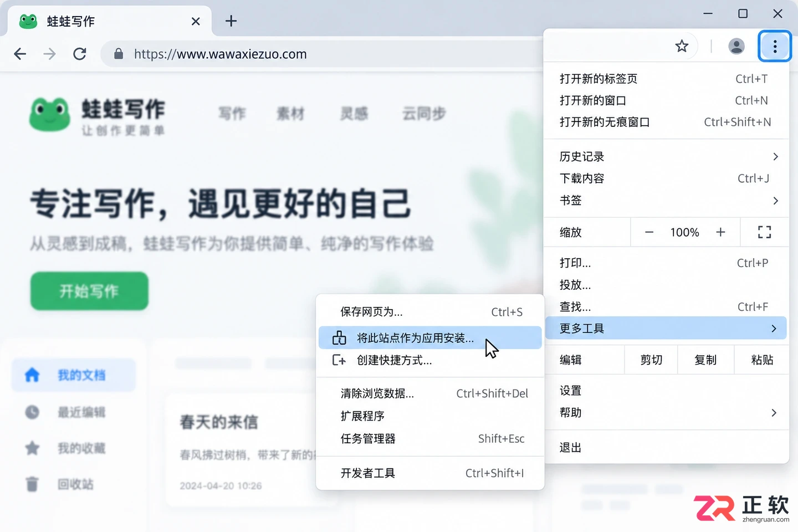Zoom out with the minus button
Image resolution: width=798 pixels, height=532 pixels.
[x=649, y=232]
